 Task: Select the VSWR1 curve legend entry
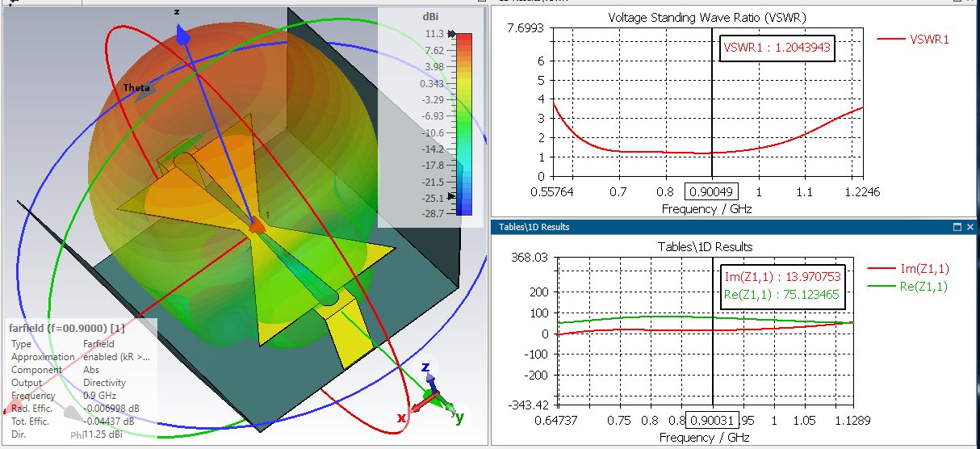(912, 39)
